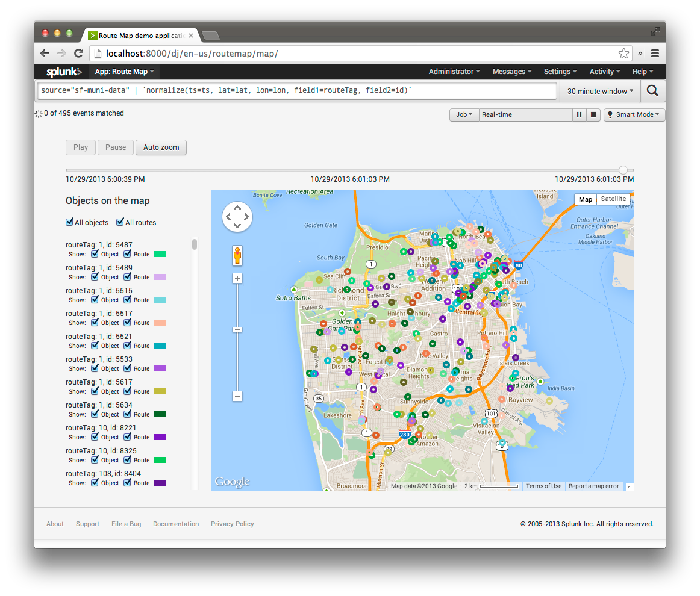700x596 pixels.
Task: Select the Street View pegman
Action: coord(237,256)
